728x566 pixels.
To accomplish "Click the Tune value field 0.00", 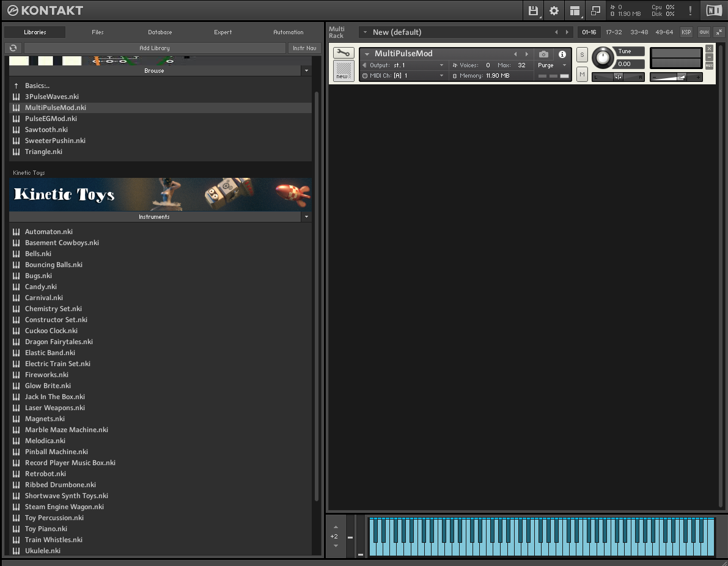I will [x=630, y=64].
